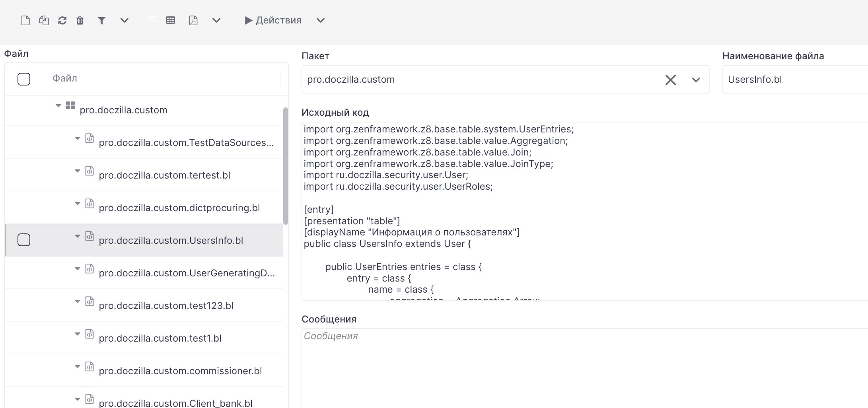
Task: Click the file icon of dictprocuring.bl
Action: 90,203
